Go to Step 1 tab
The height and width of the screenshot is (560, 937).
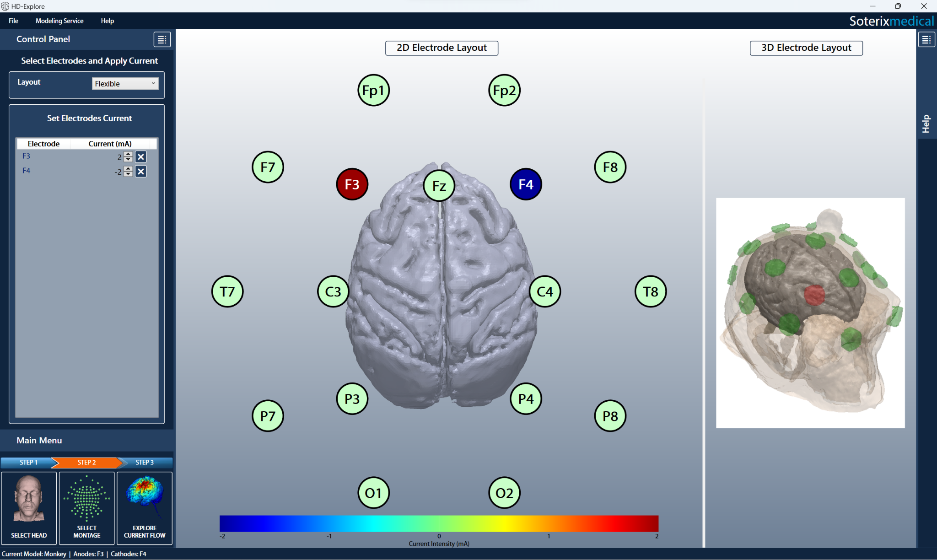[28, 463]
